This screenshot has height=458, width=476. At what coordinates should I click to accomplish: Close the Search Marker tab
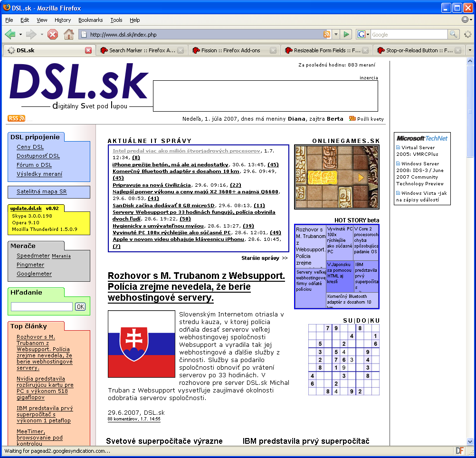(x=181, y=50)
